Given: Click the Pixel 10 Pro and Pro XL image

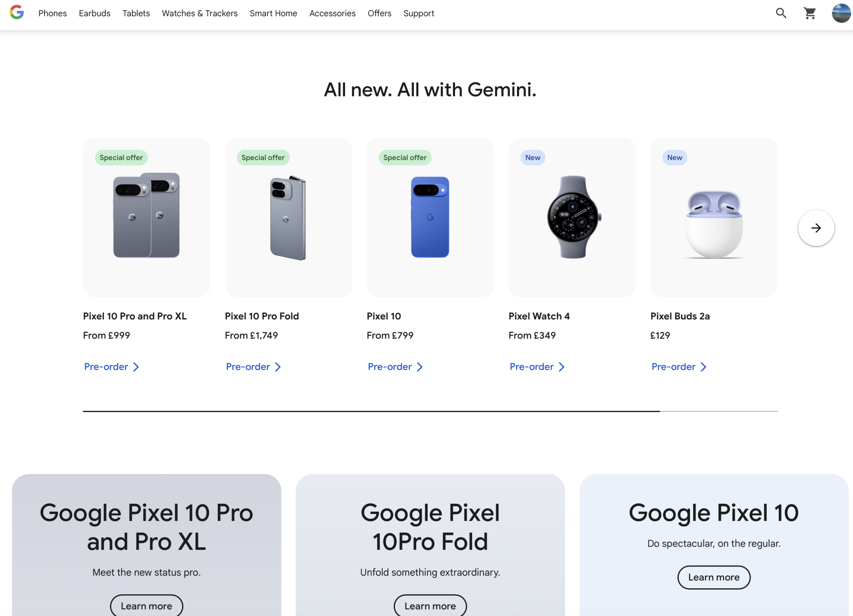Looking at the screenshot, I should click(x=146, y=215).
